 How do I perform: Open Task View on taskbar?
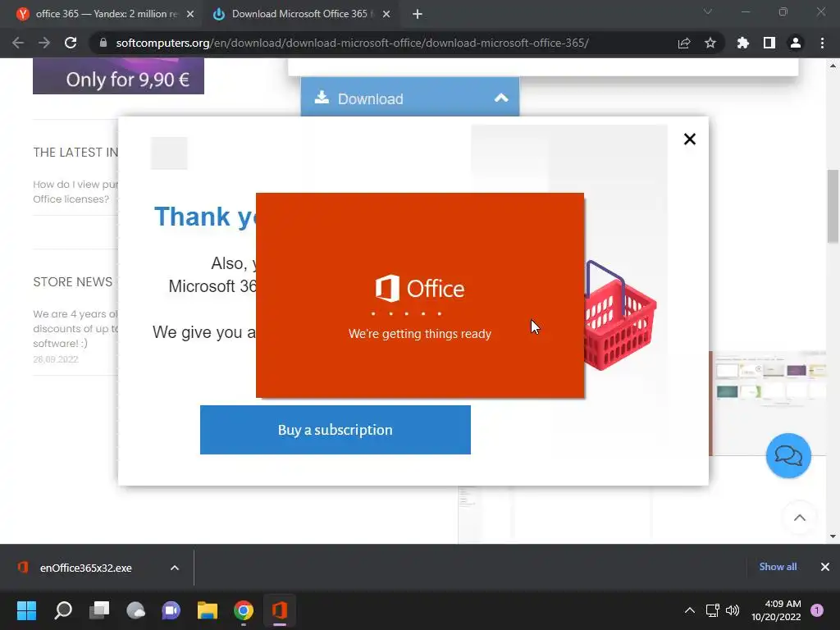99,610
